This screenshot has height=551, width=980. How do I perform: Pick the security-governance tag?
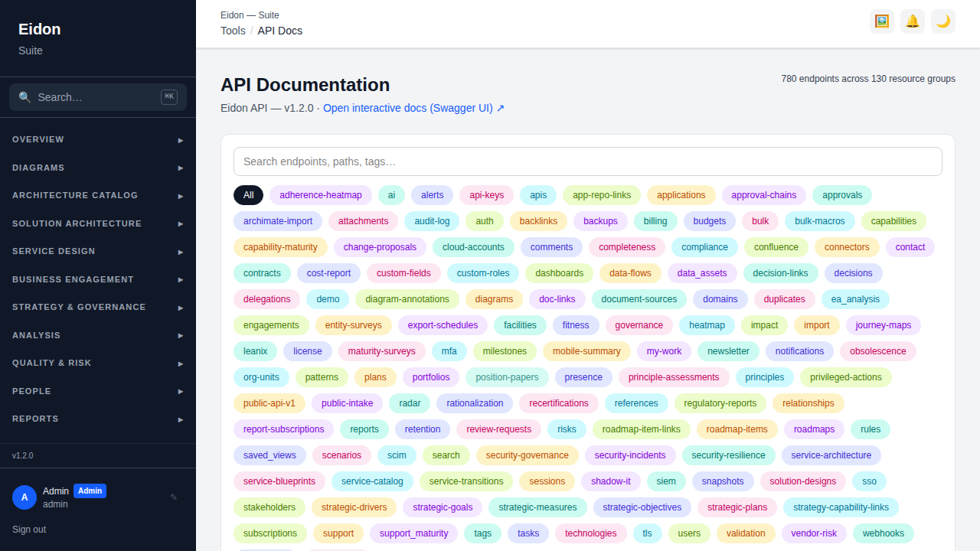pos(528,455)
